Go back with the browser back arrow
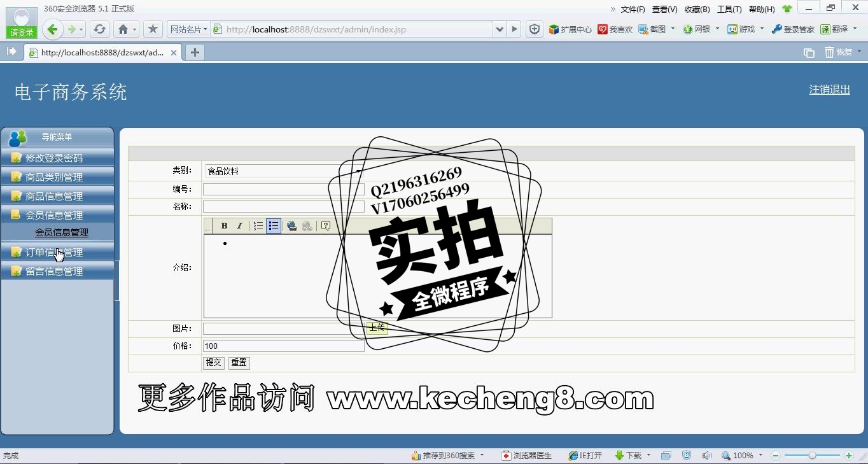 (52, 29)
